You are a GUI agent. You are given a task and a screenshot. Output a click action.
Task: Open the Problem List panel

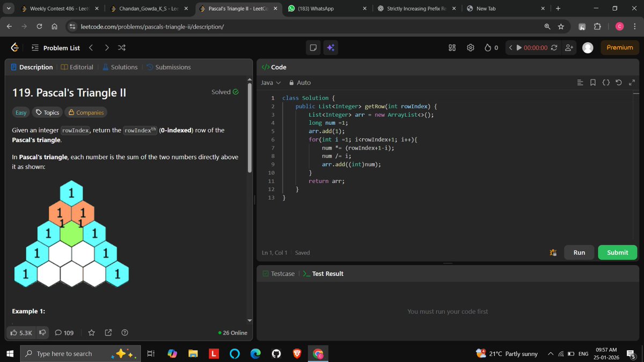tap(55, 48)
